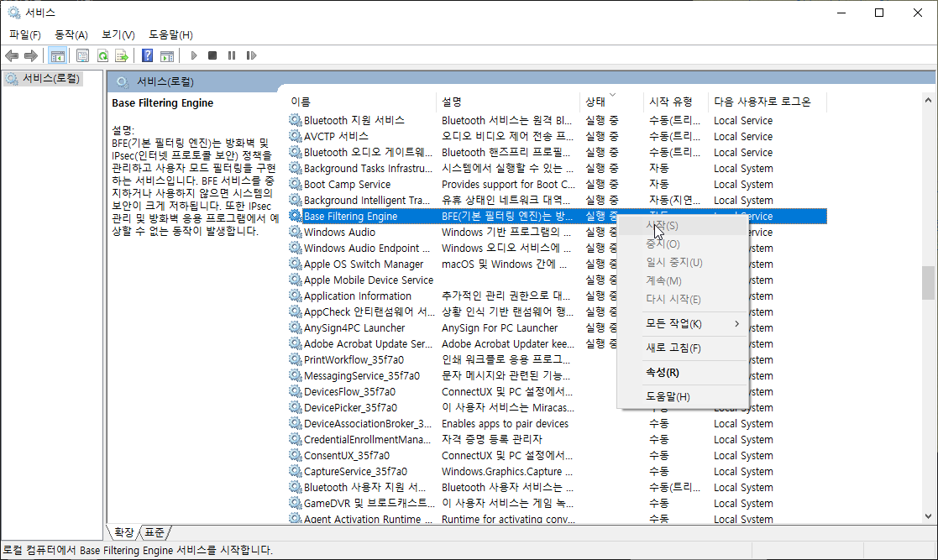938x560 pixels.
Task: Sort by the 상태 column header
Action: coord(595,102)
